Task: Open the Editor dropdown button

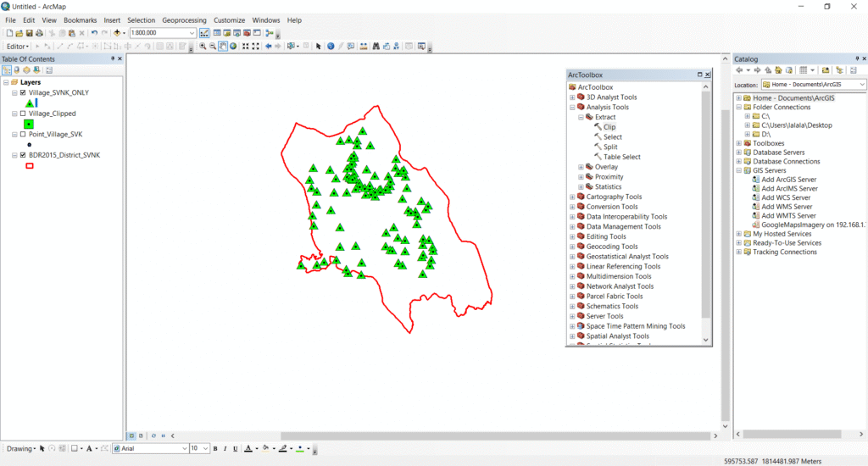Action: coord(18,47)
